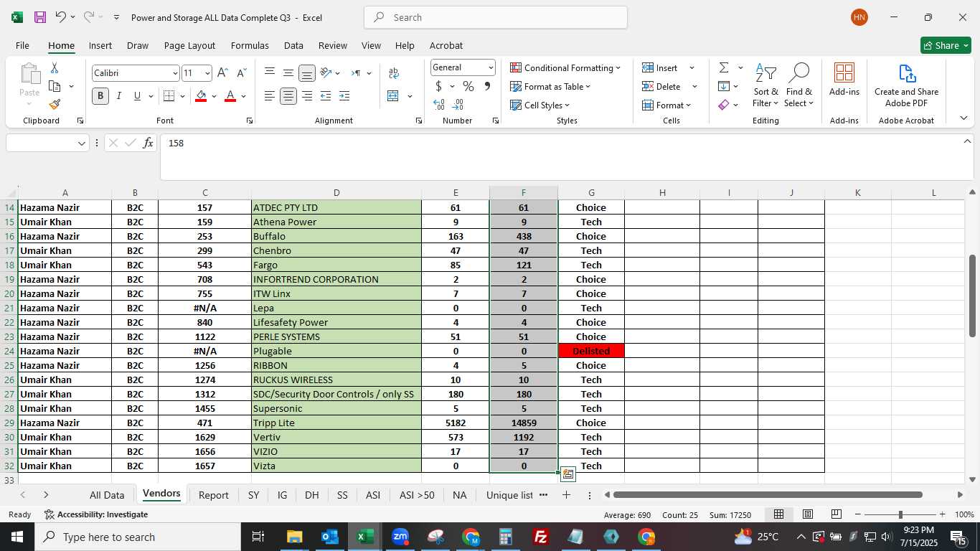The height and width of the screenshot is (551, 980).
Task: Click the Insert Function fx icon
Action: pyautogui.click(x=148, y=143)
